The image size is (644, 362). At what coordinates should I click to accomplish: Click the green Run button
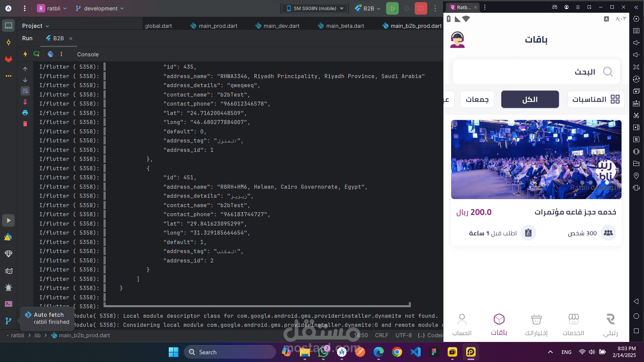[x=392, y=8]
